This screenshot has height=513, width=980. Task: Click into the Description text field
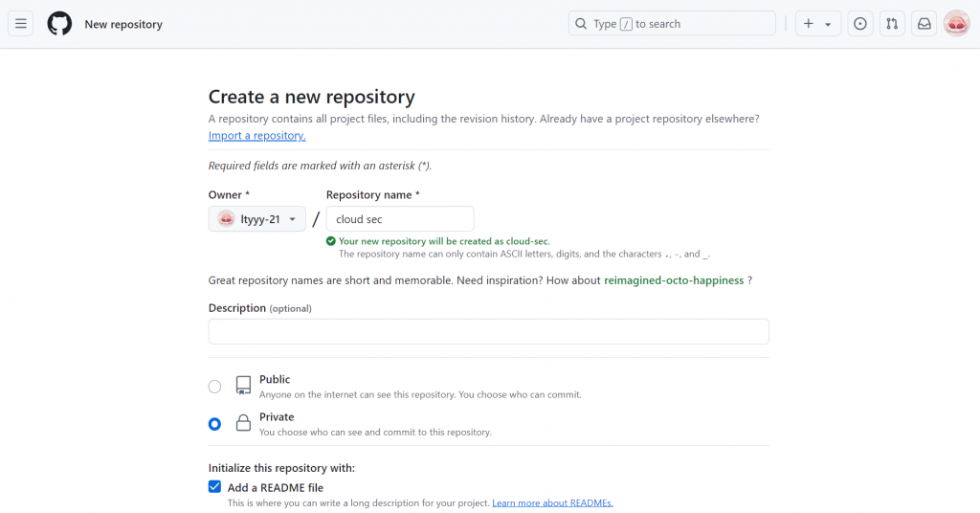click(488, 331)
